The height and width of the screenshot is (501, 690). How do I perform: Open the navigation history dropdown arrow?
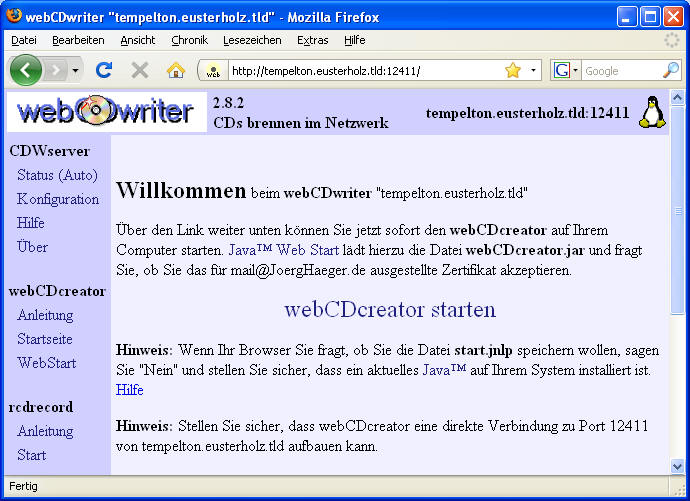click(75, 70)
